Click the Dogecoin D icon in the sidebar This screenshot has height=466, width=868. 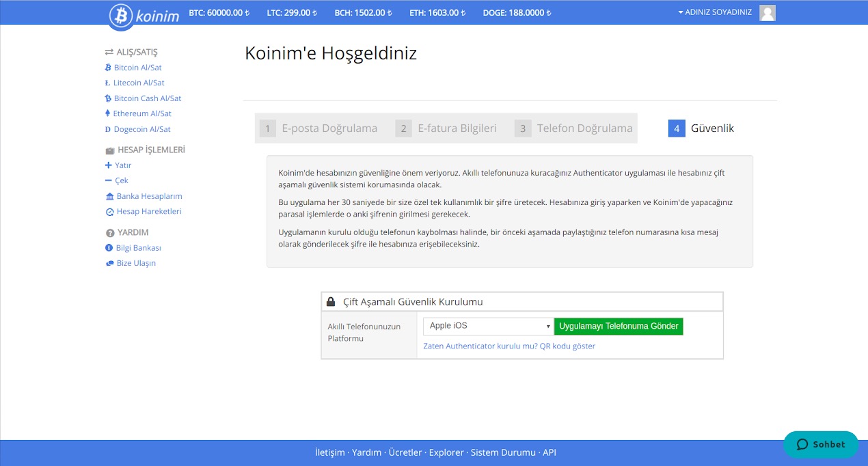click(x=108, y=129)
